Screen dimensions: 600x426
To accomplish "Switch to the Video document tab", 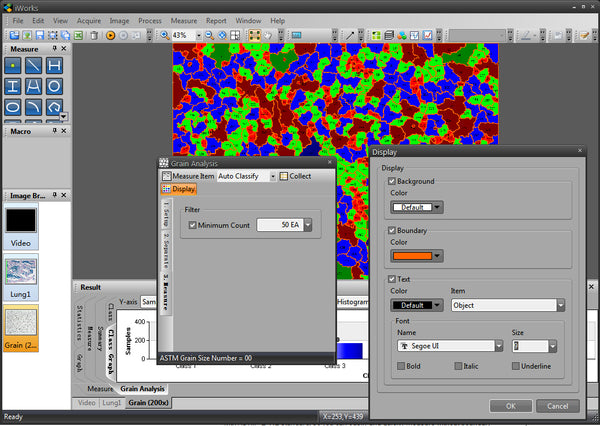I will point(86,403).
